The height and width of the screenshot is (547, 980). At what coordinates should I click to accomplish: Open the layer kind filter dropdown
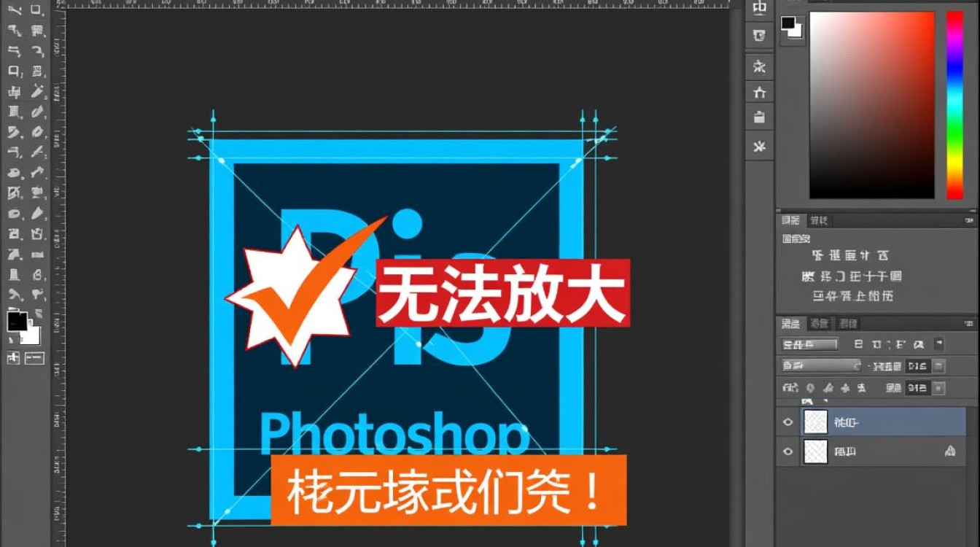(809, 344)
